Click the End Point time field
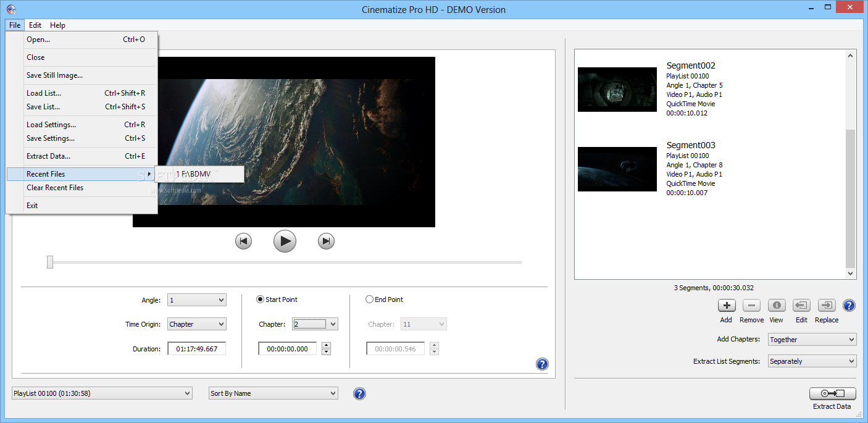The height and width of the screenshot is (423, 868). (x=395, y=349)
